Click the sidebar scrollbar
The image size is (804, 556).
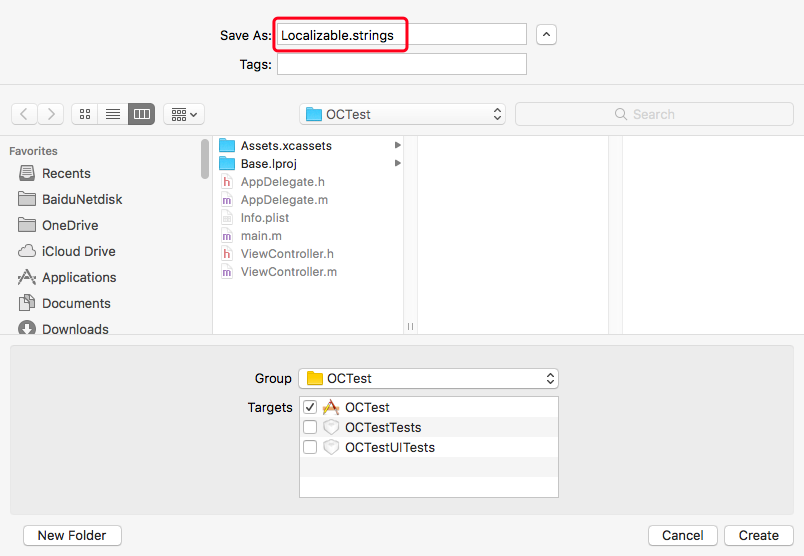pos(205,159)
